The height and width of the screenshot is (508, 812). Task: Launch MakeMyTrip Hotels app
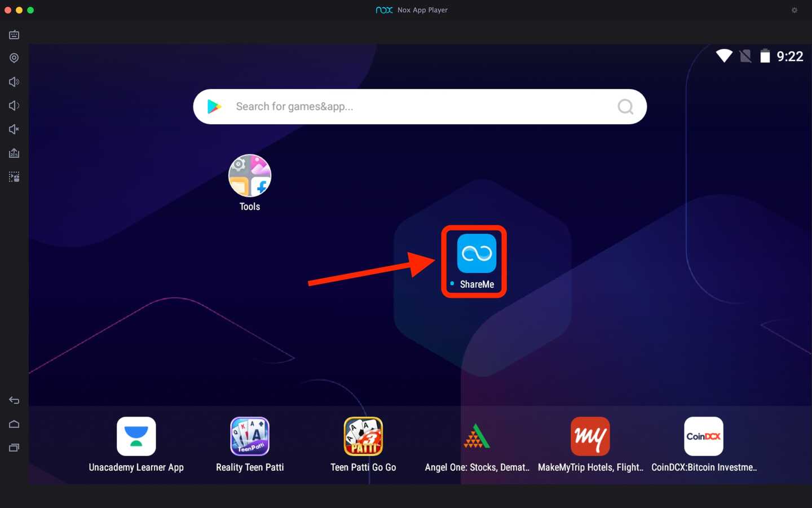point(590,436)
